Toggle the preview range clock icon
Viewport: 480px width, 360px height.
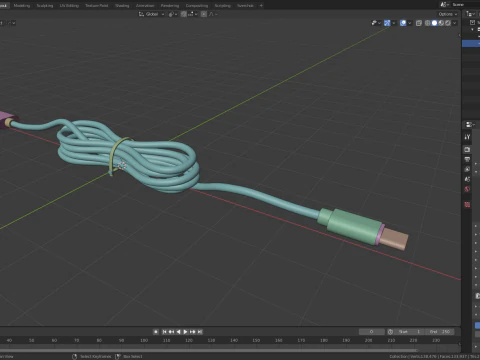point(390,332)
